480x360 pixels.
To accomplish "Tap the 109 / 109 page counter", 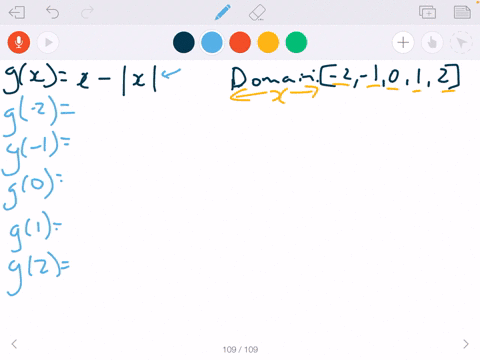I will (240, 349).
